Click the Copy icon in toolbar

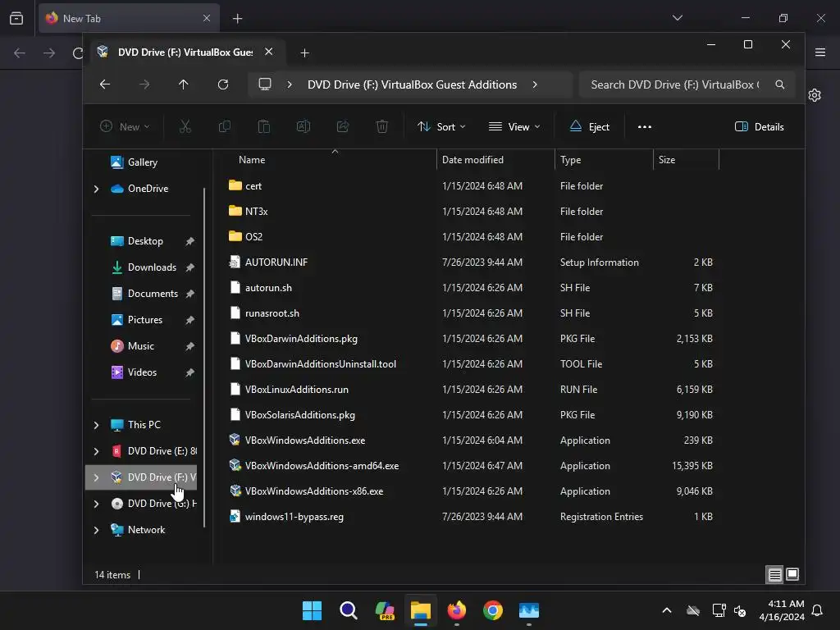click(x=225, y=126)
